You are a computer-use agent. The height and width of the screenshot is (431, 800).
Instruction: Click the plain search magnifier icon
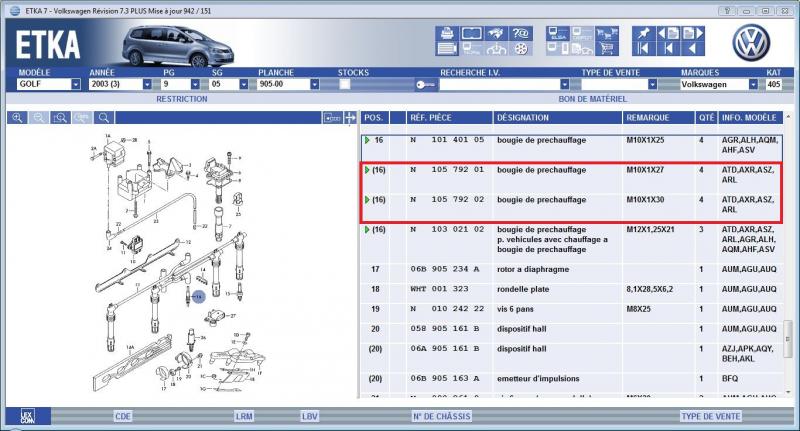tap(104, 118)
